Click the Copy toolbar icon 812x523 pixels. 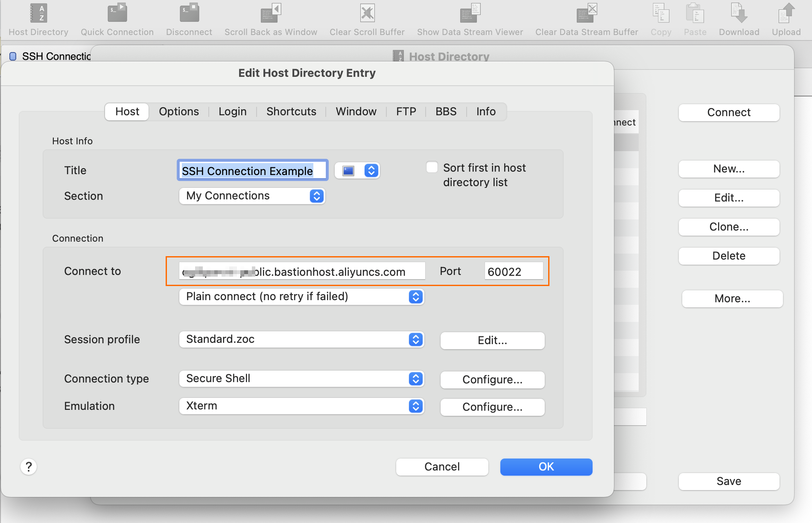(661, 13)
